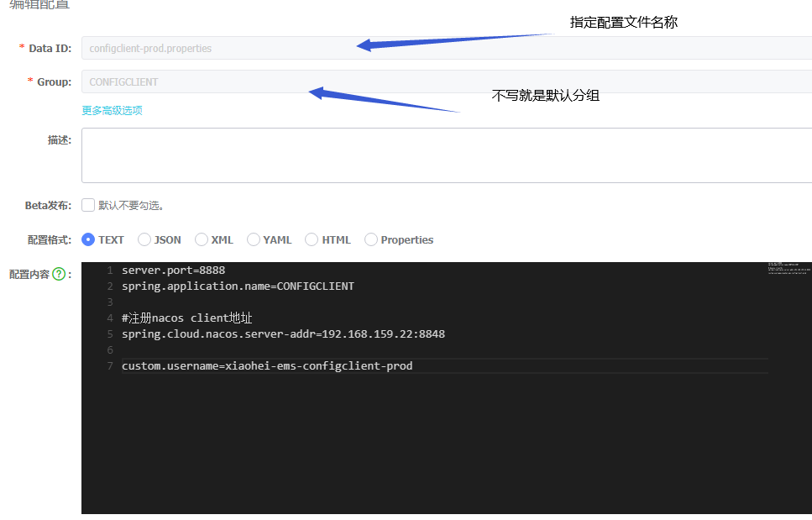Select the YAML config format

click(x=254, y=239)
